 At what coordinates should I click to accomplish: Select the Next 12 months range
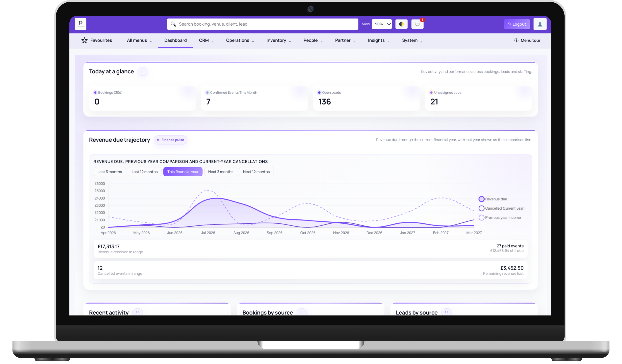257,172
